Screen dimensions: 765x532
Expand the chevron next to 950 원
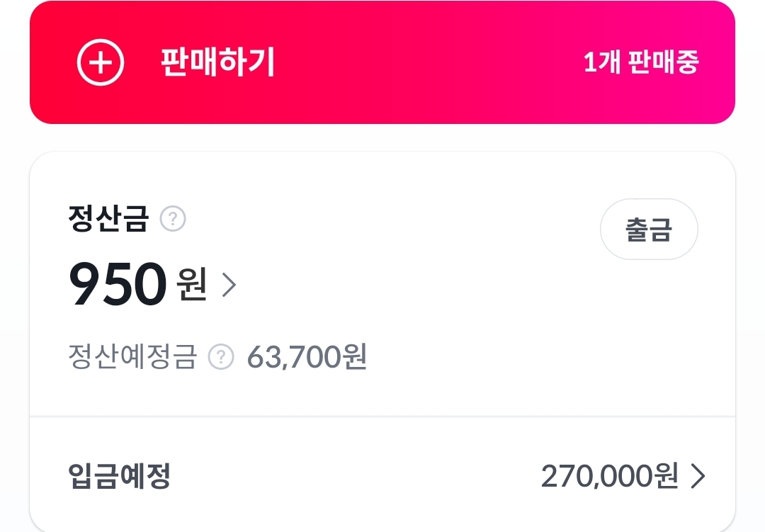click(x=229, y=285)
